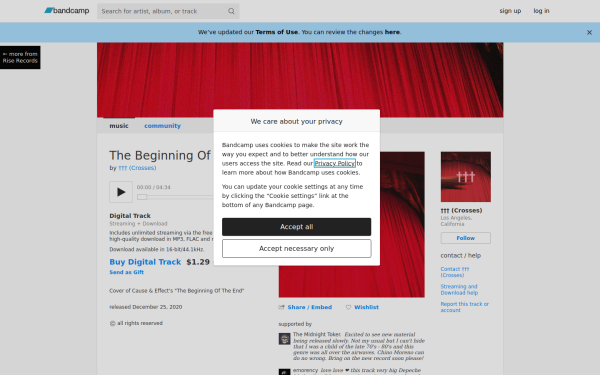Open Streaming and Download help
Viewport: 600px width, 375px height.
[459, 290]
